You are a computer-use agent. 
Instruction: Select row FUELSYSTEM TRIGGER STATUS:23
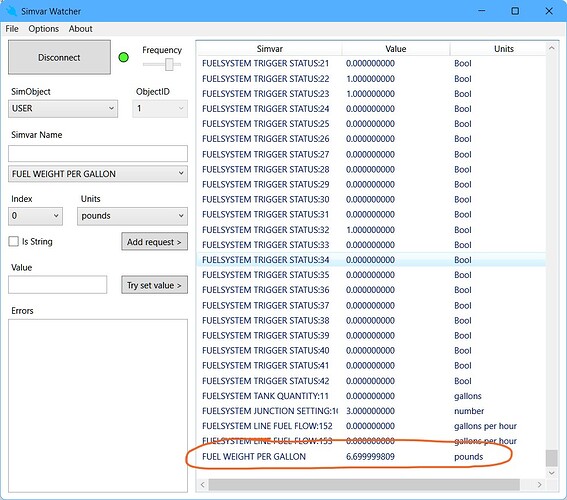click(x=372, y=94)
